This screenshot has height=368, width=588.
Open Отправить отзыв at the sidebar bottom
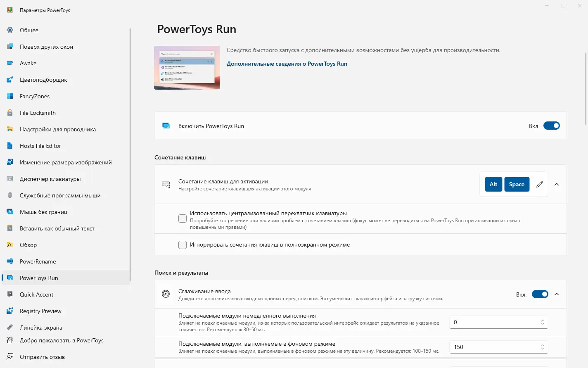point(66,357)
